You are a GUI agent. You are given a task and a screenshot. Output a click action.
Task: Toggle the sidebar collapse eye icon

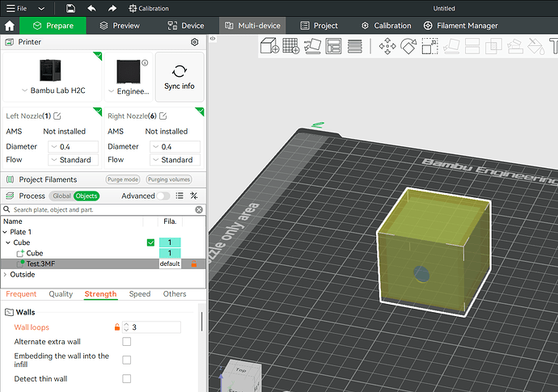213,38
